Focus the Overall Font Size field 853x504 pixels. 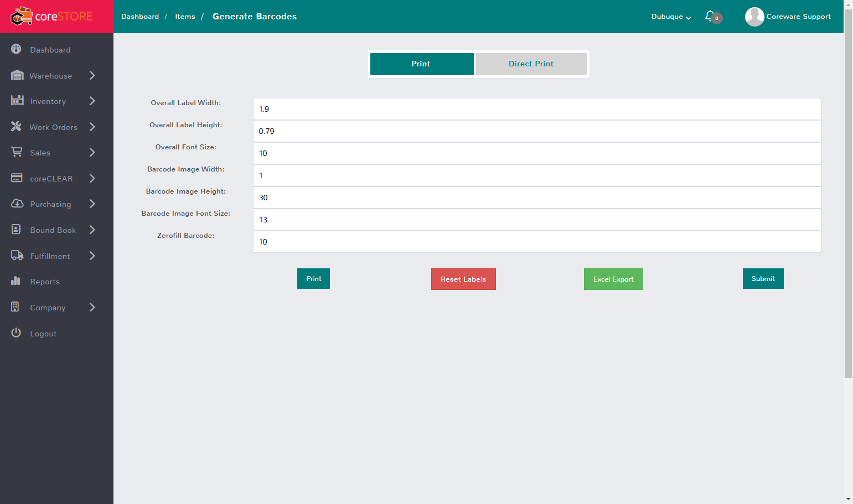coord(537,153)
